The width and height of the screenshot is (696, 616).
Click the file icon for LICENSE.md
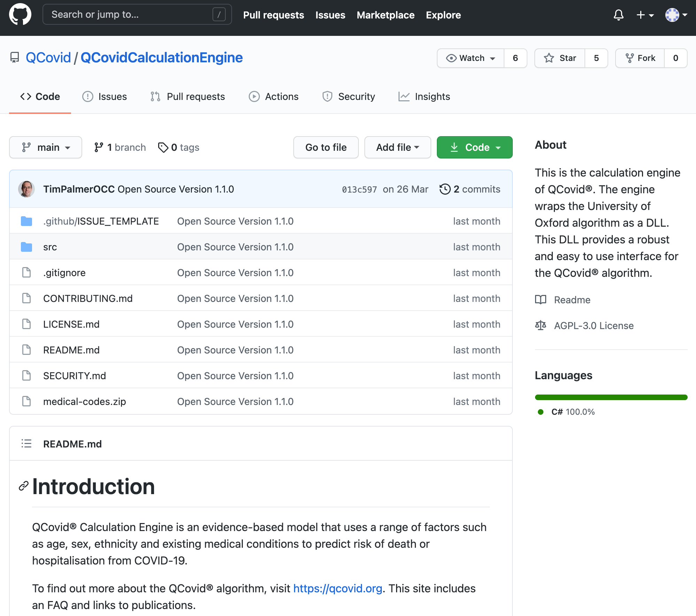pyautogui.click(x=26, y=324)
